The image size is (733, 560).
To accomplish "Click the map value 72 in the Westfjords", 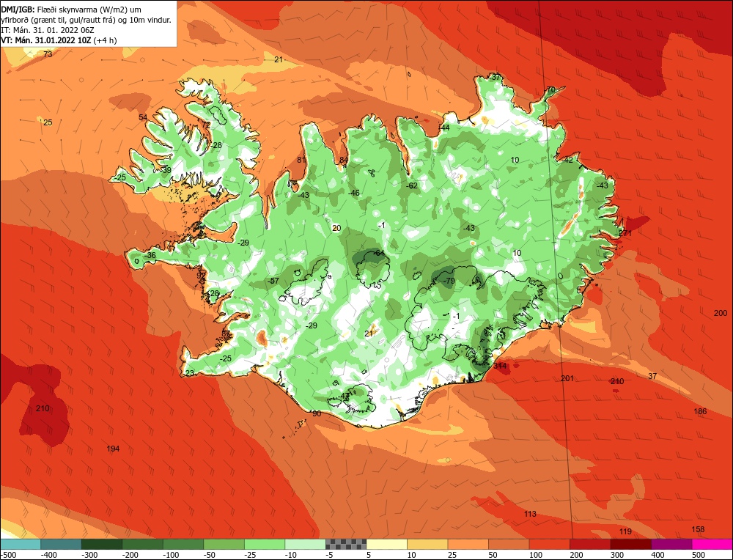I will tap(206, 125).
